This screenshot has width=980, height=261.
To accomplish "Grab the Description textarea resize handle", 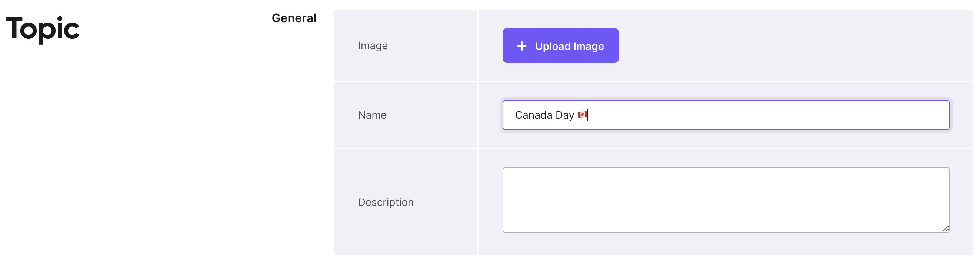I will (x=945, y=228).
